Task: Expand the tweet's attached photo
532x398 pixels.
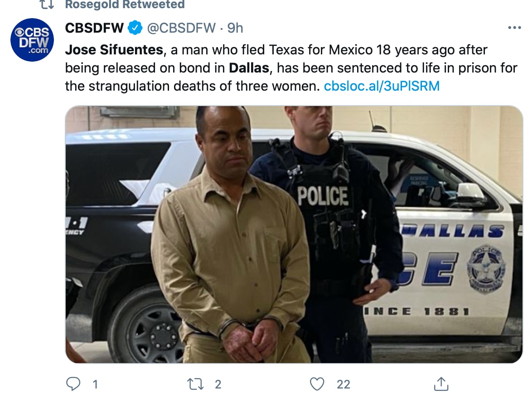Action: (294, 234)
